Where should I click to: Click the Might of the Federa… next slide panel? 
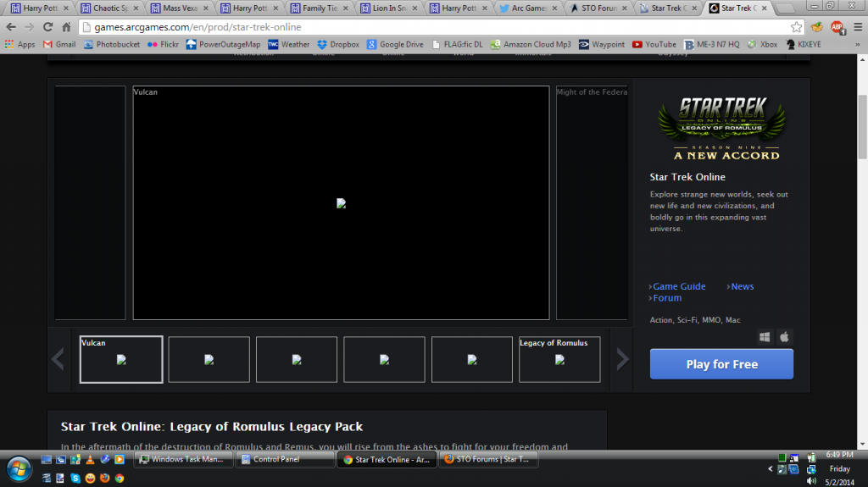pos(592,202)
